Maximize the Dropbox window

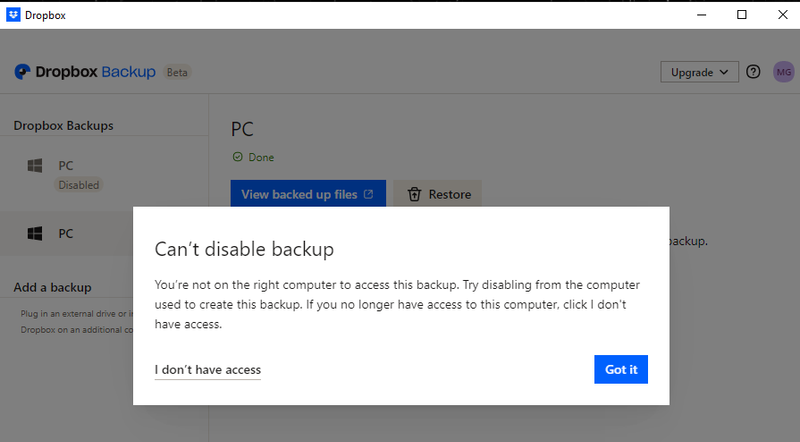click(741, 15)
